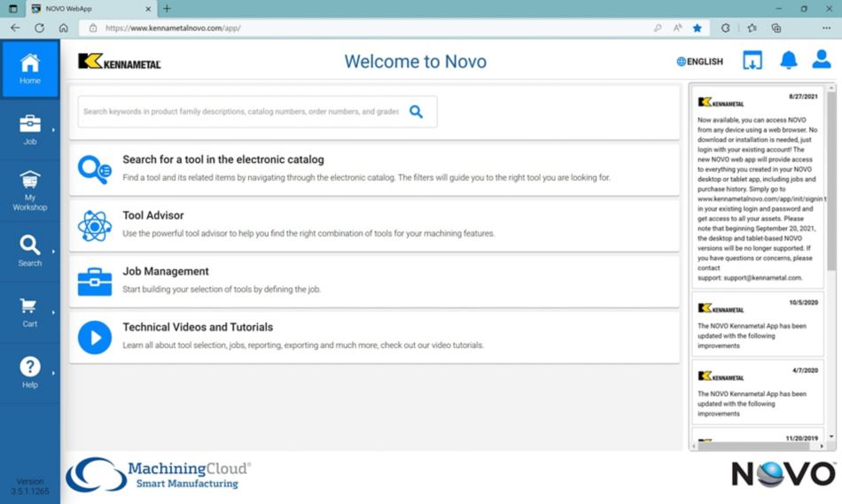
Task: Click news panel scroll down arrow
Action: coord(831,437)
